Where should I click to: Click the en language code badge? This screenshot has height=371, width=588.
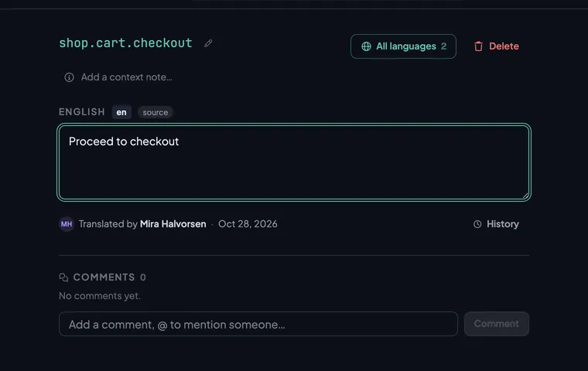[121, 112]
